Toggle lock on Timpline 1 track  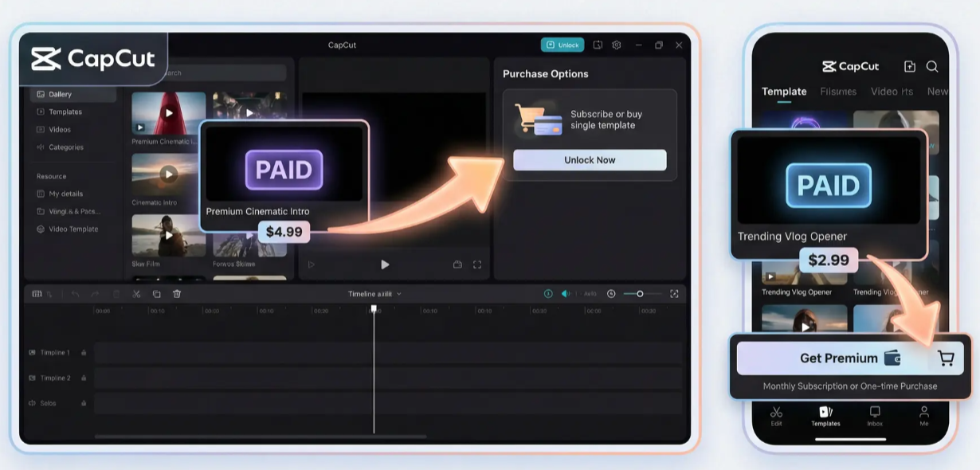click(84, 353)
